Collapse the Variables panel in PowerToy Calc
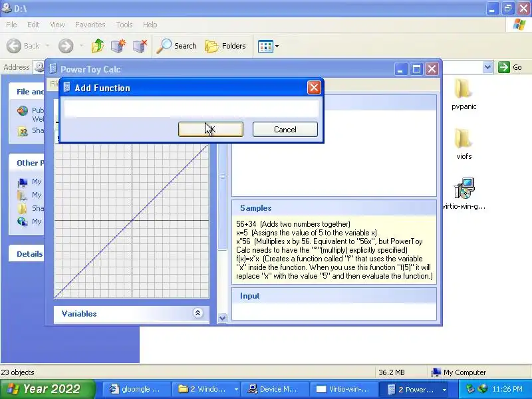This screenshot has height=399, width=532. [x=198, y=313]
